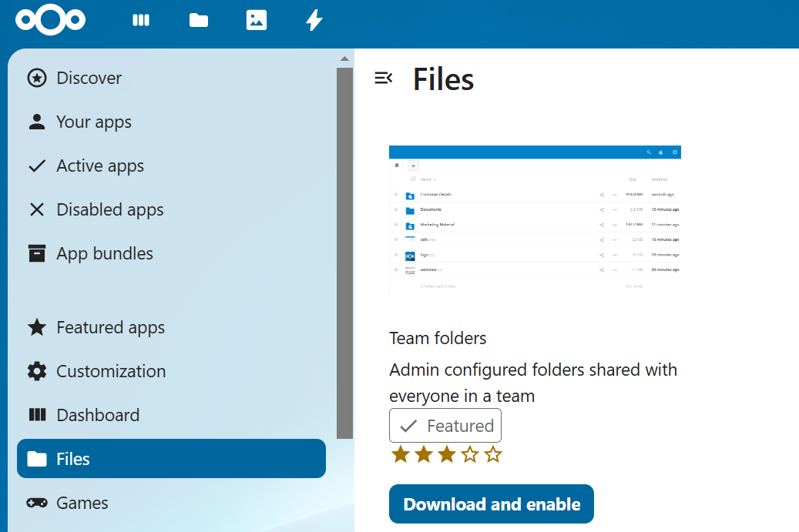Select the Dashboard category in sidebar
The width and height of the screenshot is (799, 532).
tap(98, 415)
